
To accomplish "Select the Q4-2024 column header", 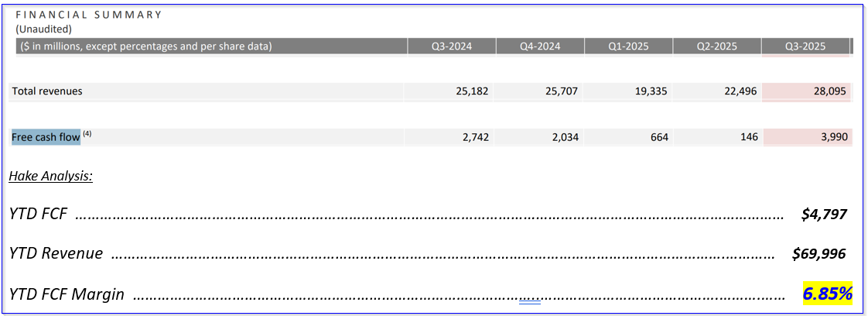I will pos(540,46).
